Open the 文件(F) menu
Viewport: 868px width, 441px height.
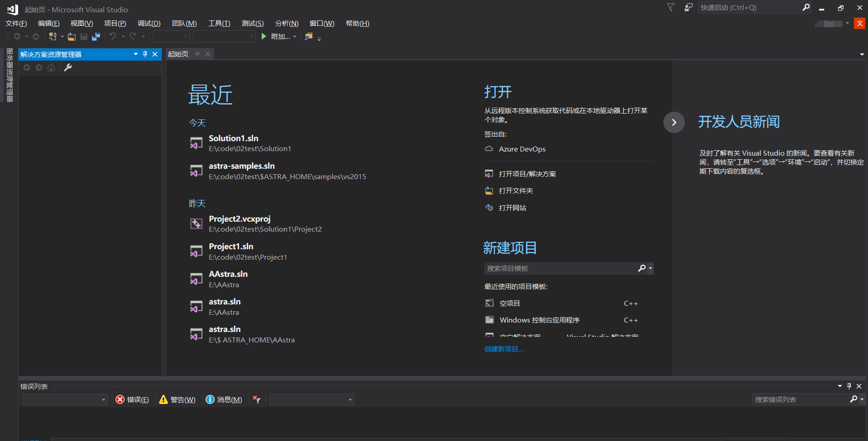pyautogui.click(x=16, y=24)
